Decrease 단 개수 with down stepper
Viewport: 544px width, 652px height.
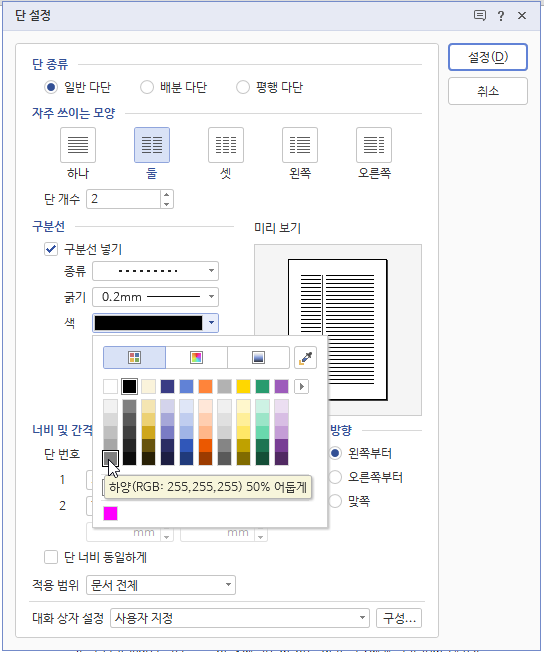click(166, 204)
